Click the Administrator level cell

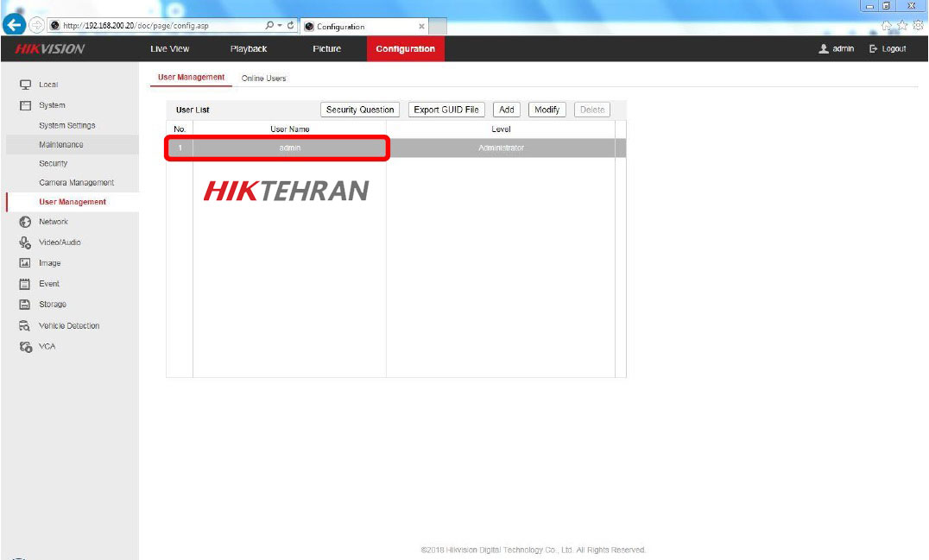pos(501,148)
